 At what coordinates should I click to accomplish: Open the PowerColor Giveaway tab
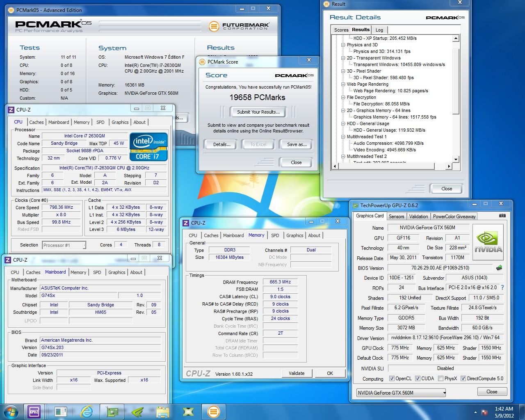[x=454, y=217]
